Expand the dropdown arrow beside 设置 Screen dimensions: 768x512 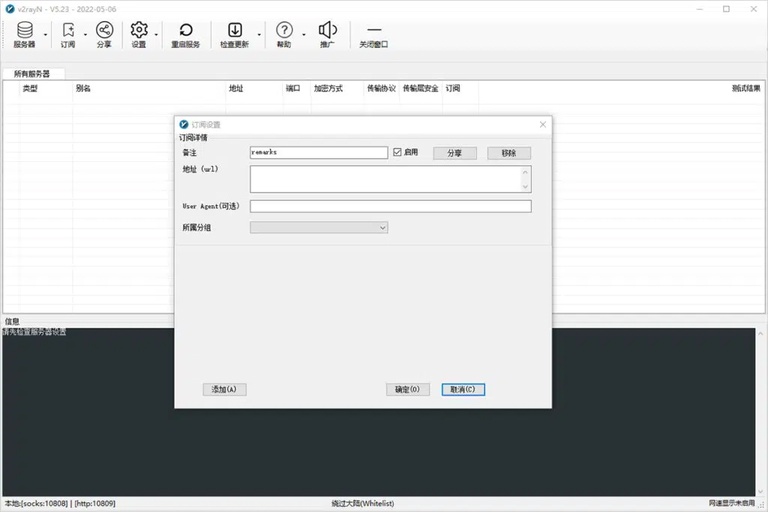point(156,35)
